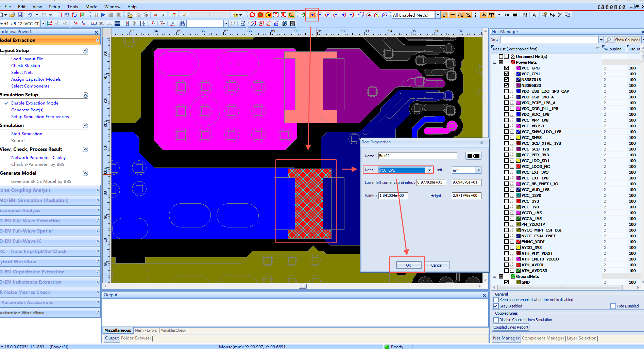Toggle the GND net checkbox
The image size is (644, 349).
tap(507, 282)
